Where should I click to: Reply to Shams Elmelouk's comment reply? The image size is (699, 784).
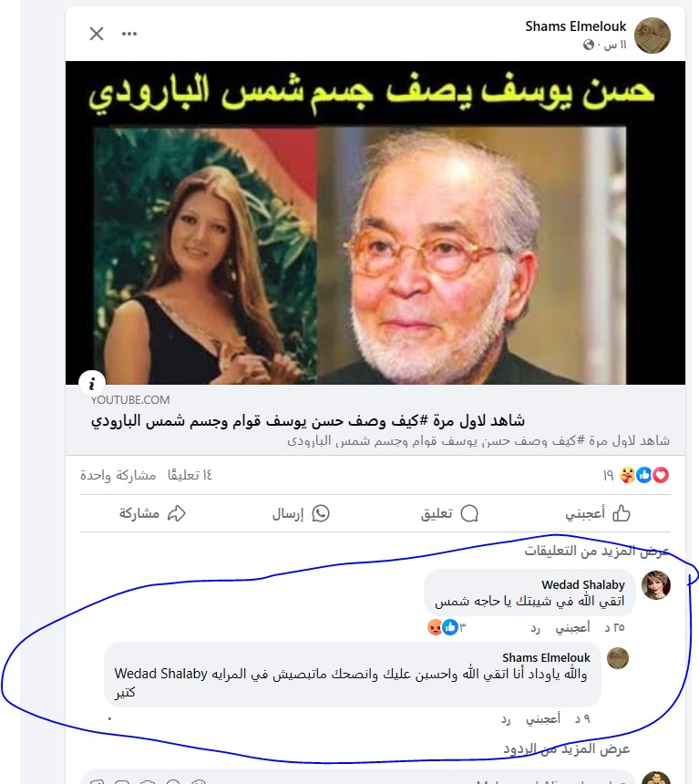(x=506, y=719)
